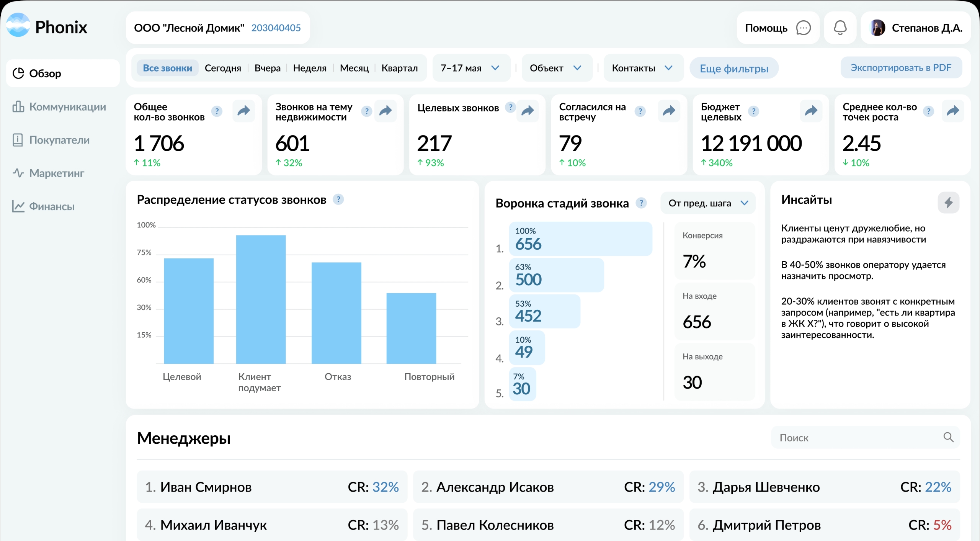The image size is (980, 541).
Task: Switch period filter to Неделя
Action: [x=310, y=68]
